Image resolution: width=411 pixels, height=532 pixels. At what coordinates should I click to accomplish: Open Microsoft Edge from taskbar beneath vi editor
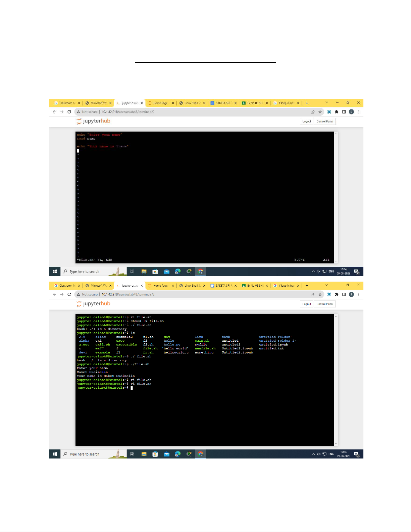tap(178, 272)
